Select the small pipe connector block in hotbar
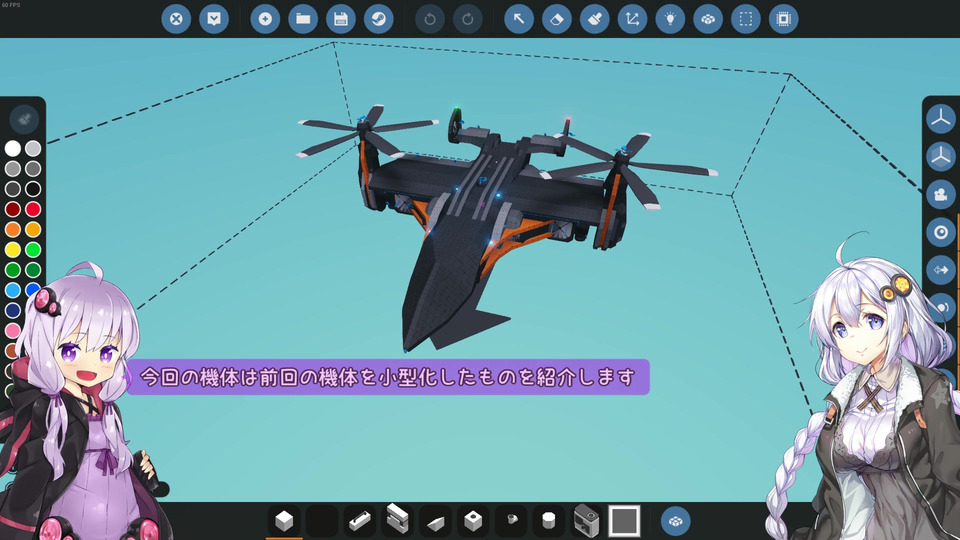 click(x=511, y=521)
